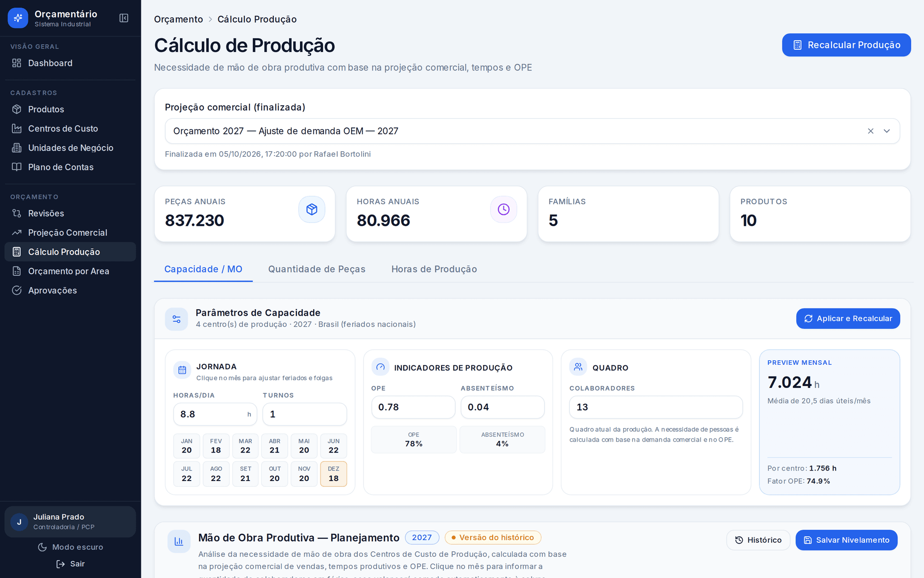The height and width of the screenshot is (578, 924).
Task: Select Cálculo Produção in the sidebar
Action: [70, 252]
